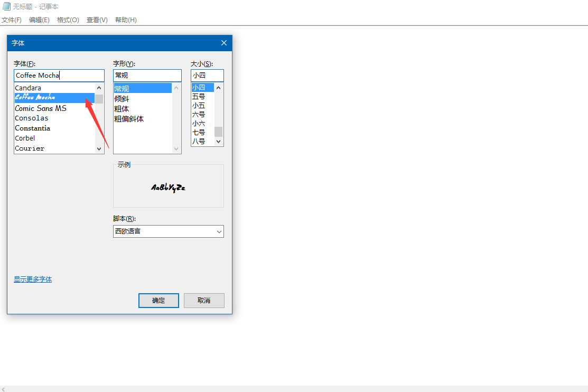Cancel with the 取消 button
Screen dimensions: 588x392
(x=204, y=301)
